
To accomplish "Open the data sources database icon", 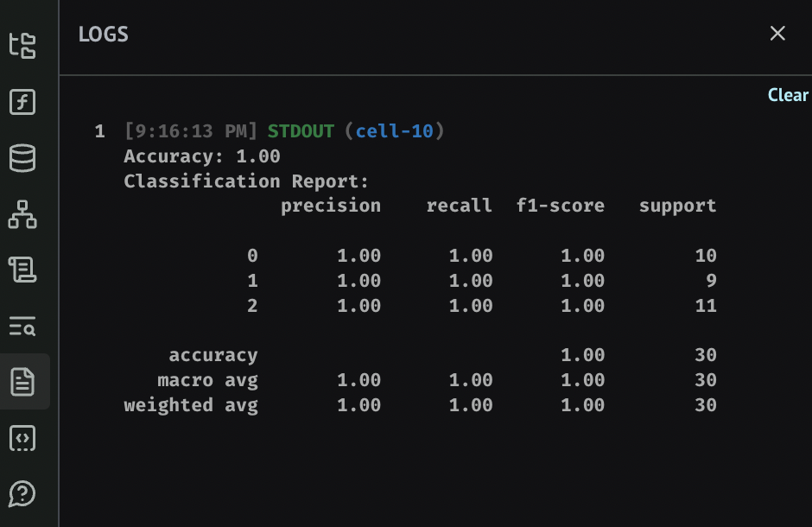I will click(x=22, y=158).
